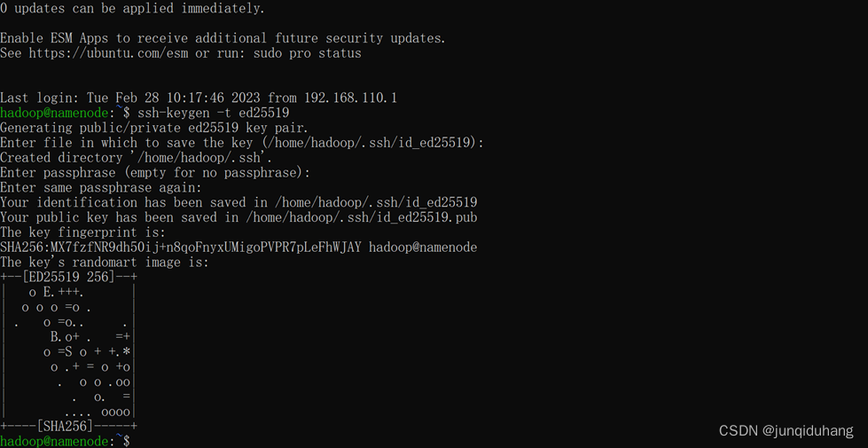Click the 'Enable ESM Apps' line

(x=223, y=38)
